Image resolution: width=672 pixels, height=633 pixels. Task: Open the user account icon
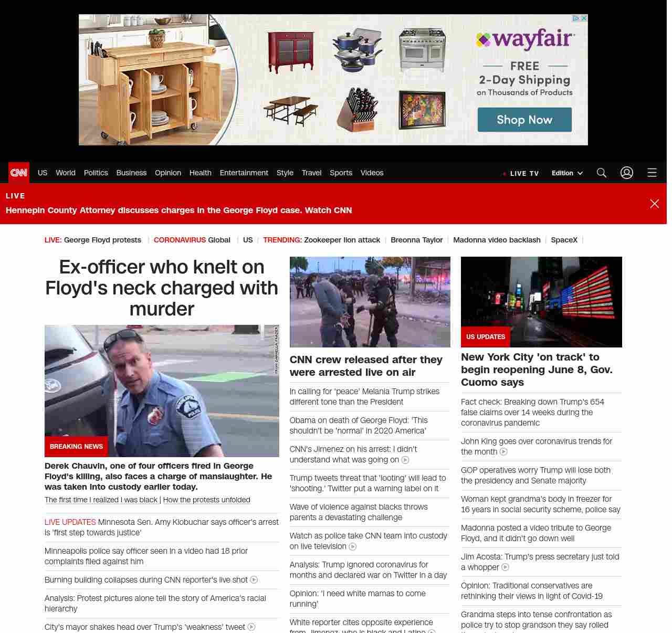627,173
